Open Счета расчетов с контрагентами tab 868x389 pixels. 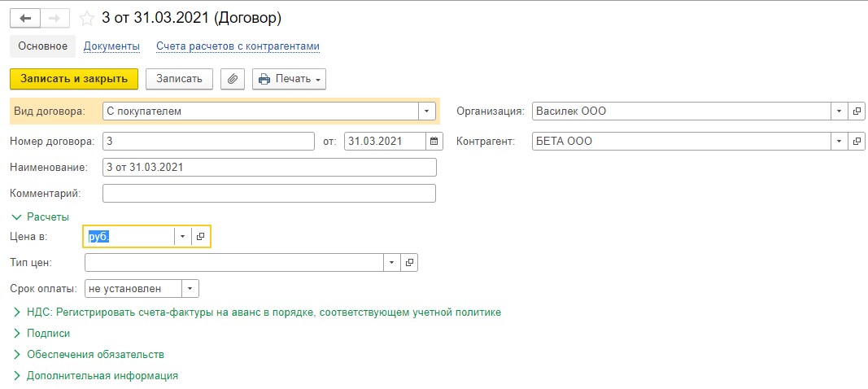[x=238, y=46]
